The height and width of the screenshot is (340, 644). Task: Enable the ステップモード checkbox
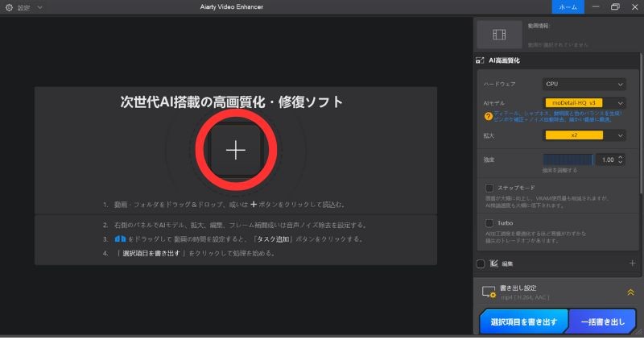point(489,188)
